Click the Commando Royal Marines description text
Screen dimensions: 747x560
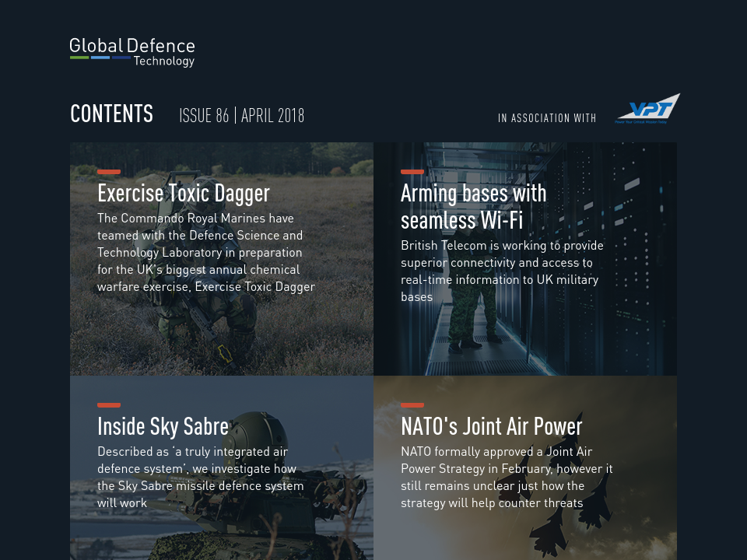(x=206, y=252)
